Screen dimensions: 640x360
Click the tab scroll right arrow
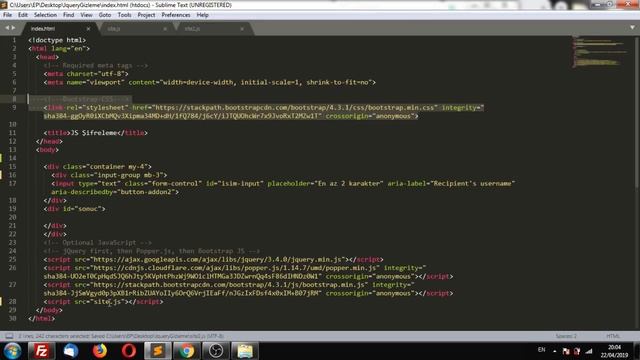coord(13,28)
